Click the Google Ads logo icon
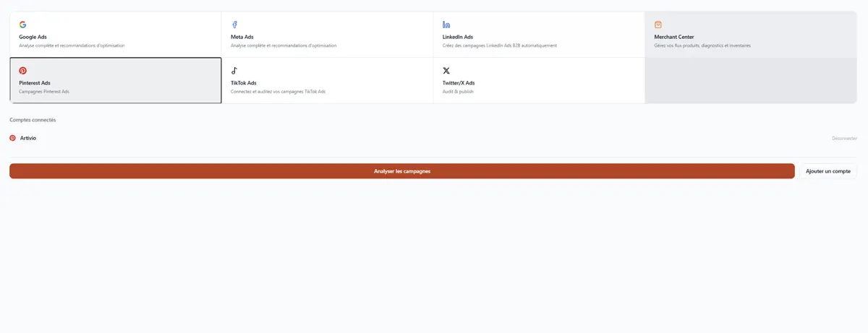Image resolution: width=868 pixels, height=333 pixels. click(x=23, y=25)
